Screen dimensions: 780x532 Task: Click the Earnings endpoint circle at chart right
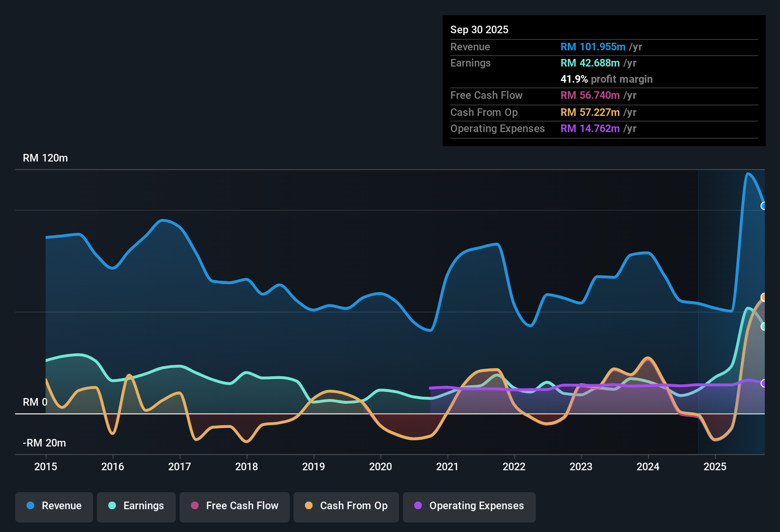[x=764, y=326]
